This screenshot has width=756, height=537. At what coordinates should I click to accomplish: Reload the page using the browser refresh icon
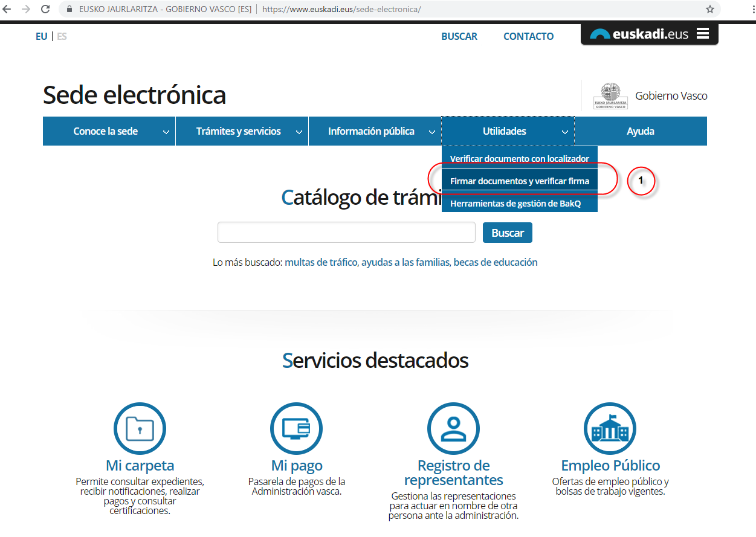pos(45,9)
